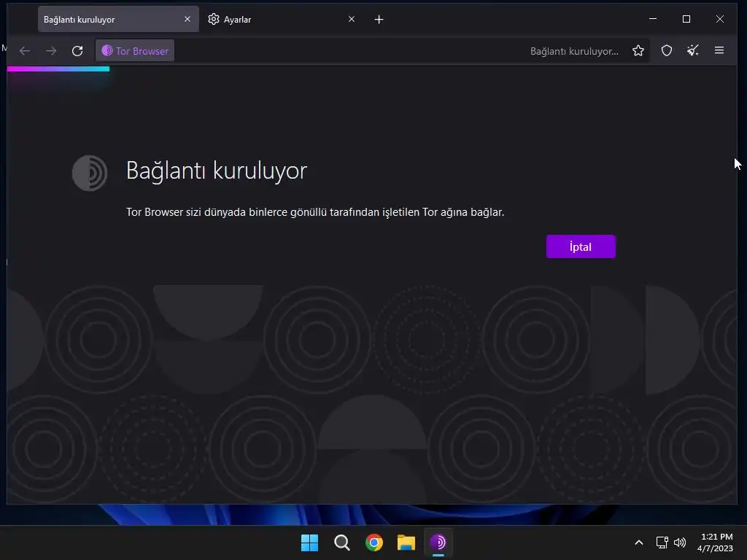Screen dimensions: 747x560
Task: Open the network tray icon
Action: tap(662, 542)
